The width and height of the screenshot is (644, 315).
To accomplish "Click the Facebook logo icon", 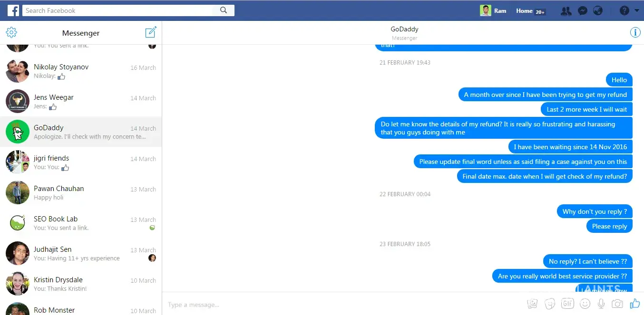I will click(x=13, y=10).
